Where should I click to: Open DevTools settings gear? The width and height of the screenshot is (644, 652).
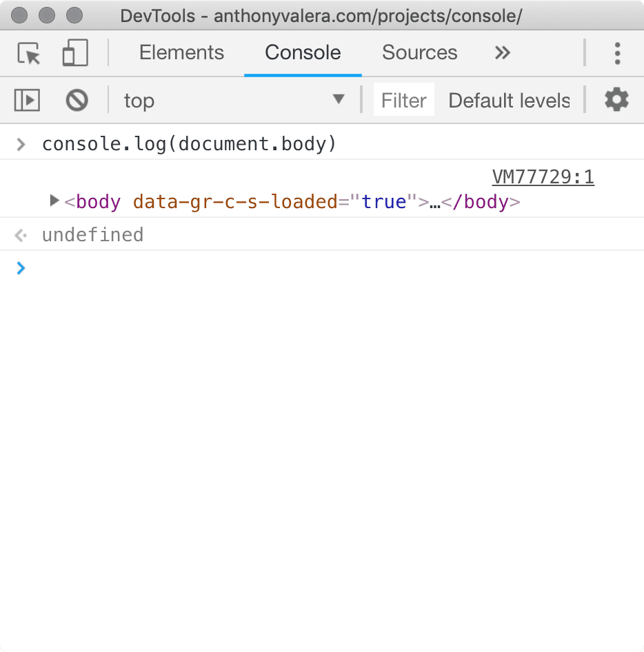pyautogui.click(x=616, y=100)
